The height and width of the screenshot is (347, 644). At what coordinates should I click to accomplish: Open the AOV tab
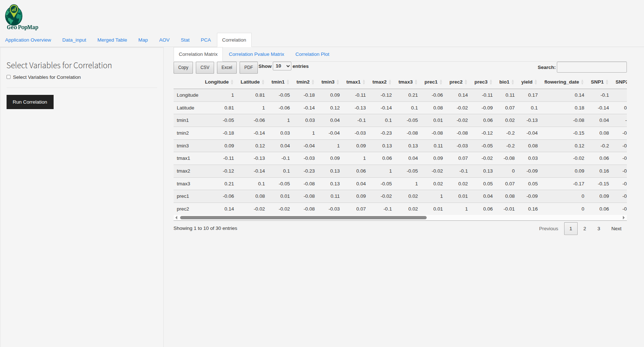[x=164, y=40]
